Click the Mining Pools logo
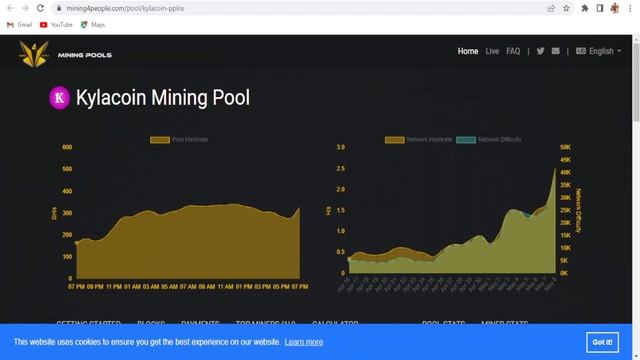The height and width of the screenshot is (360, 640). 65,54
